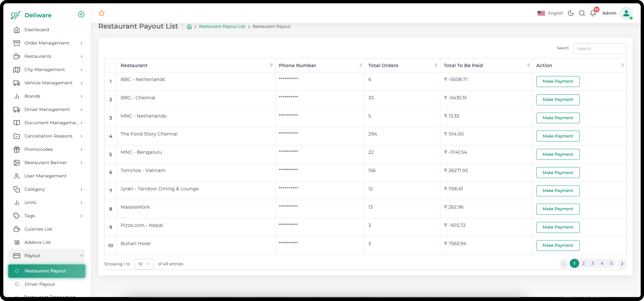Make Payment for BBC - Netherlands
The width and height of the screenshot is (644, 301).
[x=558, y=81]
